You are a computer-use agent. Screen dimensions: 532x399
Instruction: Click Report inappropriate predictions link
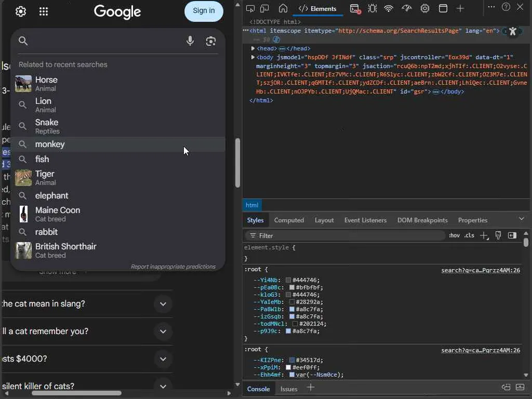click(x=173, y=267)
